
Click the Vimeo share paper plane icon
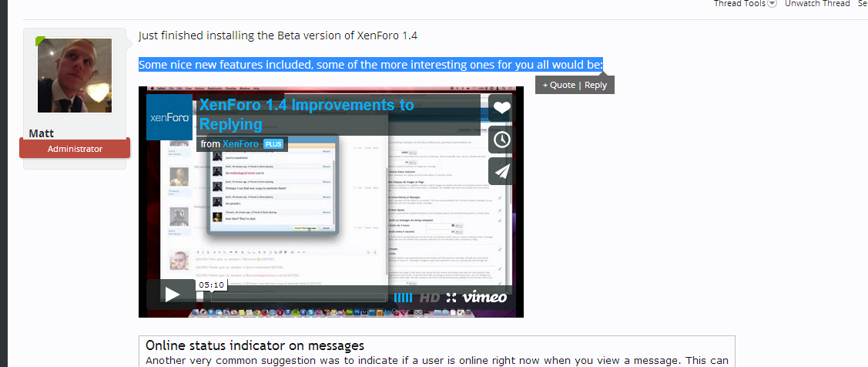[x=502, y=172]
